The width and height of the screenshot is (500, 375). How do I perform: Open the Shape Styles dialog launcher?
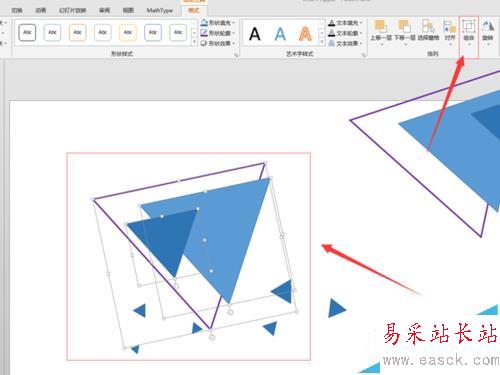coord(236,55)
